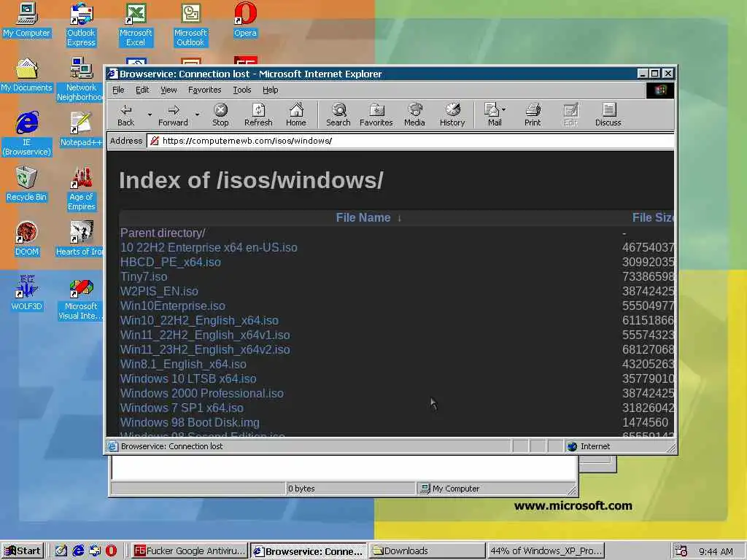Screen dimensions: 747x560
Task: Open the File menu
Action: pos(118,90)
